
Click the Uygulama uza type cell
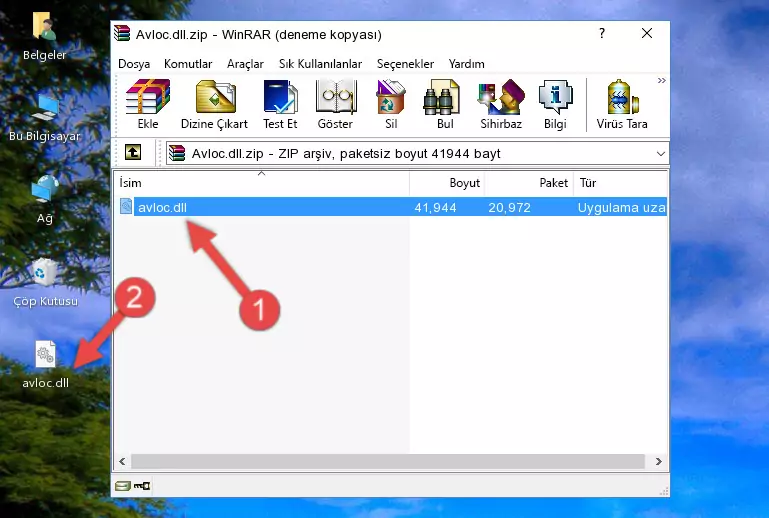pyautogui.click(x=621, y=207)
